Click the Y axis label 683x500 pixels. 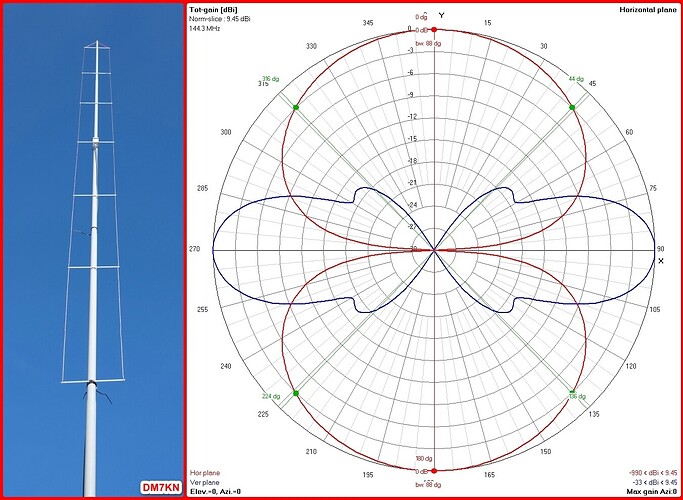[x=442, y=15]
